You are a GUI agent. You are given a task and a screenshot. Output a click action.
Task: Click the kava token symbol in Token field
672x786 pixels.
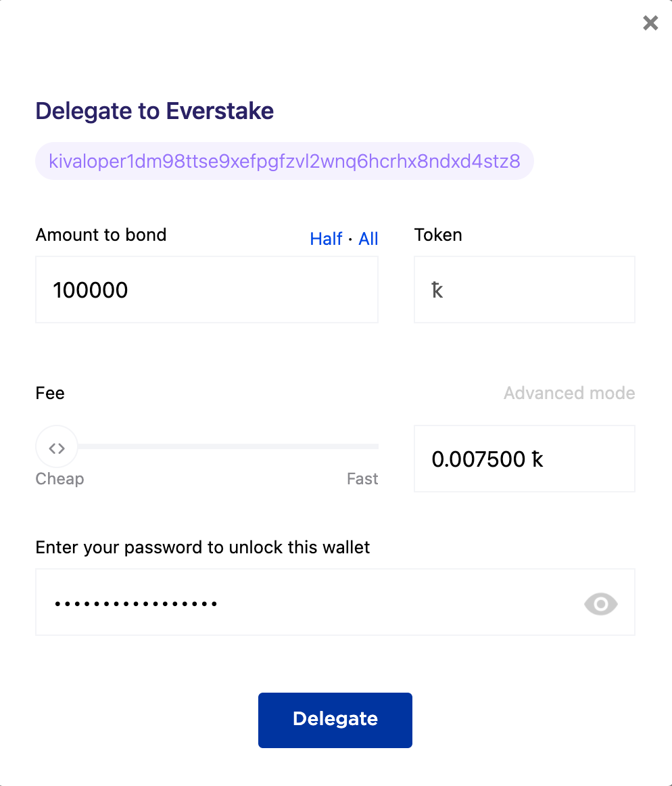(437, 290)
